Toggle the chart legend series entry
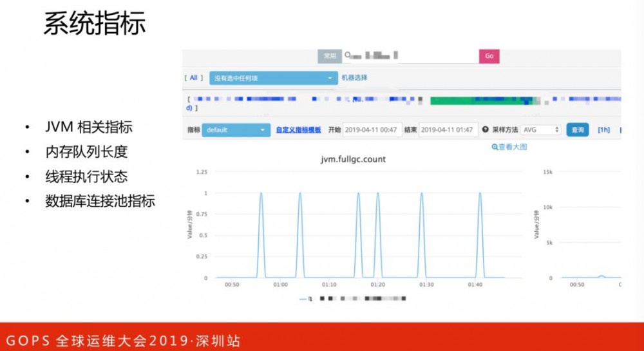Viewport: 644px width, 351px height. (x=352, y=299)
